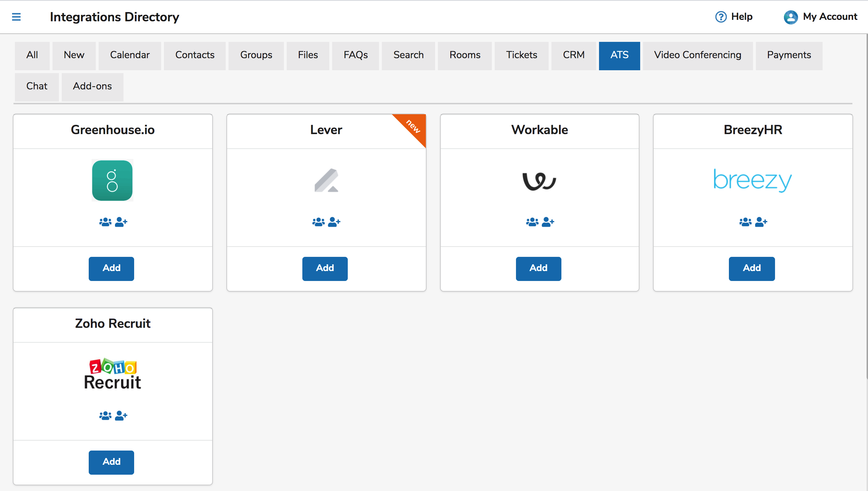Click the Workable card title
868x491 pixels.
point(539,130)
